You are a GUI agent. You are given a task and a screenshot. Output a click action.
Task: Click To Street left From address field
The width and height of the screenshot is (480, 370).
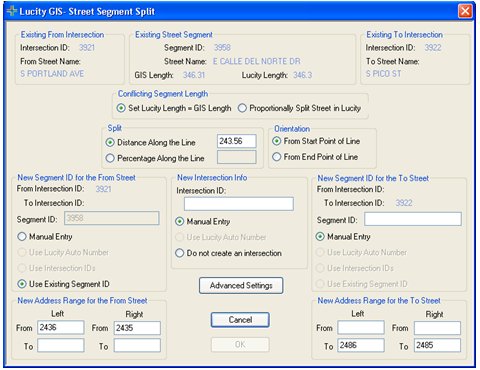[x=361, y=328]
